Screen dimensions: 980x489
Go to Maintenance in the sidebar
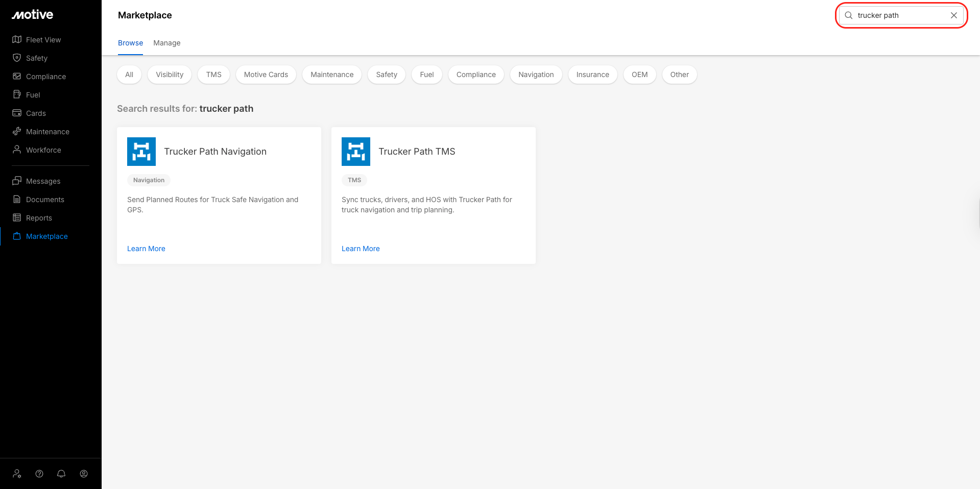(x=47, y=132)
